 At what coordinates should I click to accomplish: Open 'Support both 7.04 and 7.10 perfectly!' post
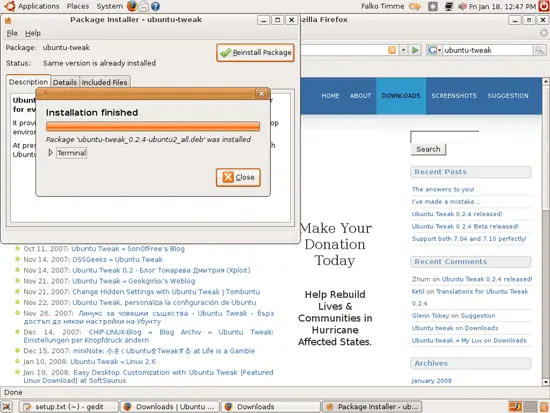click(x=469, y=239)
